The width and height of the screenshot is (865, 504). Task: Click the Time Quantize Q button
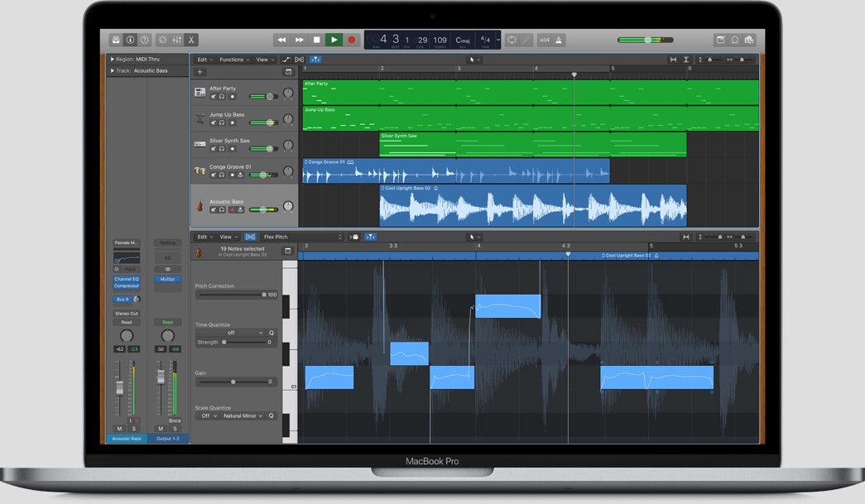tap(272, 333)
